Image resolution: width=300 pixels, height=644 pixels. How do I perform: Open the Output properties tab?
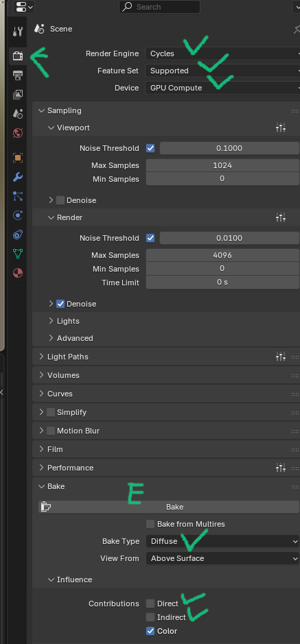[18, 75]
